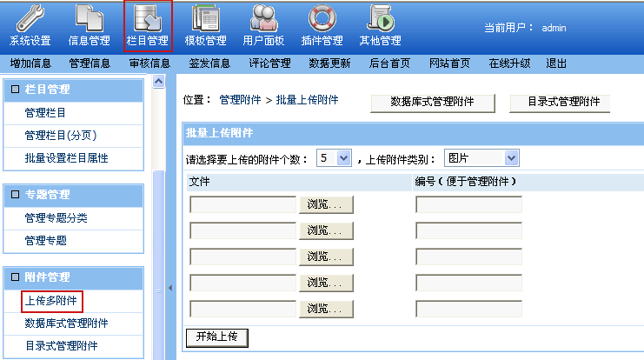The image size is (644, 360).
Task: Open 插件管理 lifebuoy icon
Action: [x=322, y=18]
